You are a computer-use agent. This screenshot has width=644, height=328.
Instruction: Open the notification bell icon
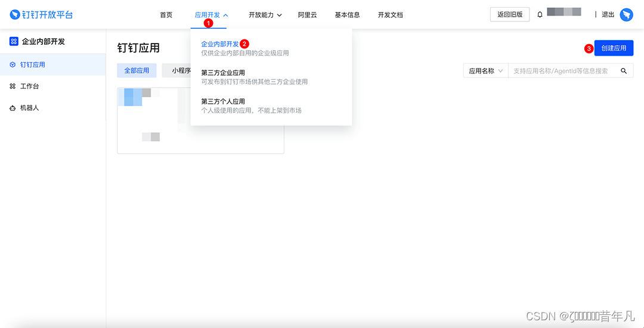pos(540,15)
